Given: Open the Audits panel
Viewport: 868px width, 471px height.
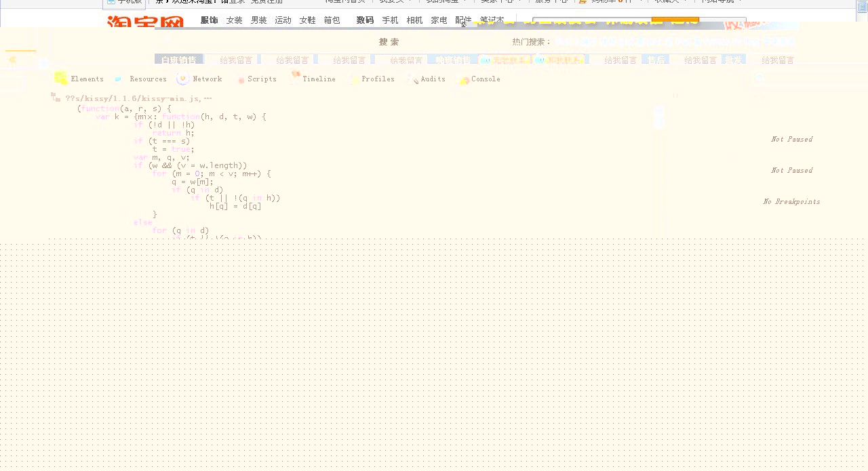Looking at the screenshot, I should [x=433, y=79].
